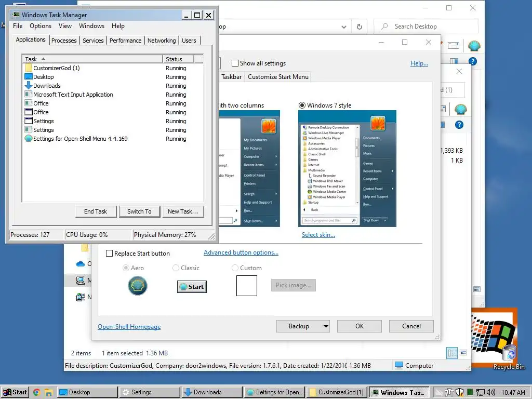This screenshot has height=399, width=532.
Task: Choose the Aero button radio option
Action: (x=126, y=268)
